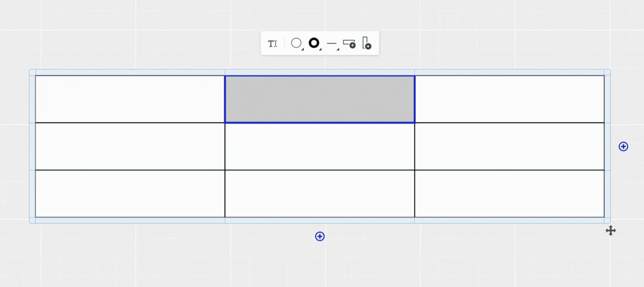Click the table move handle
This screenshot has width=644, height=287.
pyautogui.click(x=610, y=231)
